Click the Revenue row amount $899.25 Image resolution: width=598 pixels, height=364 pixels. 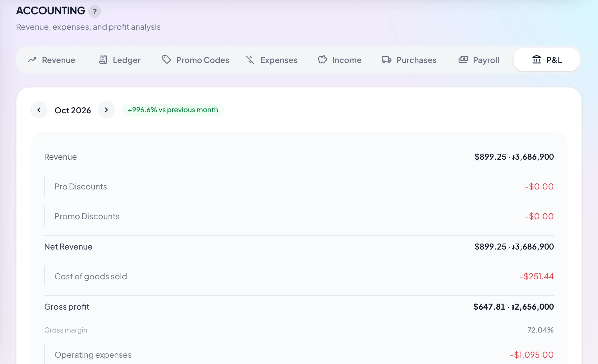490,157
